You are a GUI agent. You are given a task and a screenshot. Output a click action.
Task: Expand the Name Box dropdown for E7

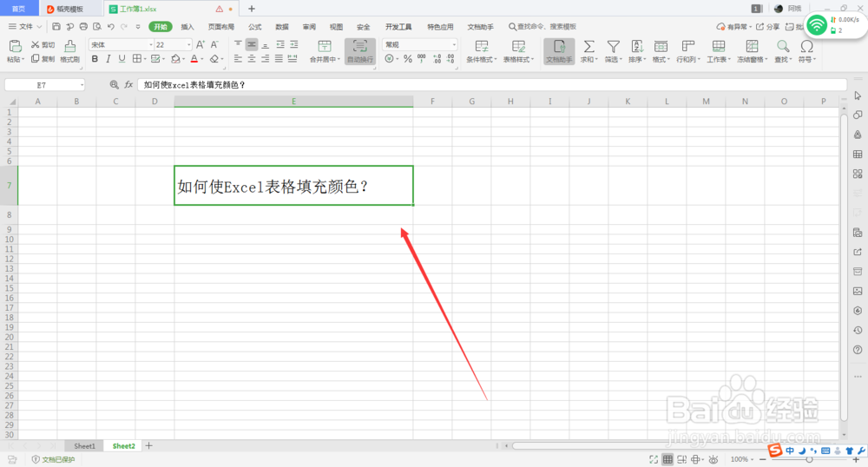82,85
